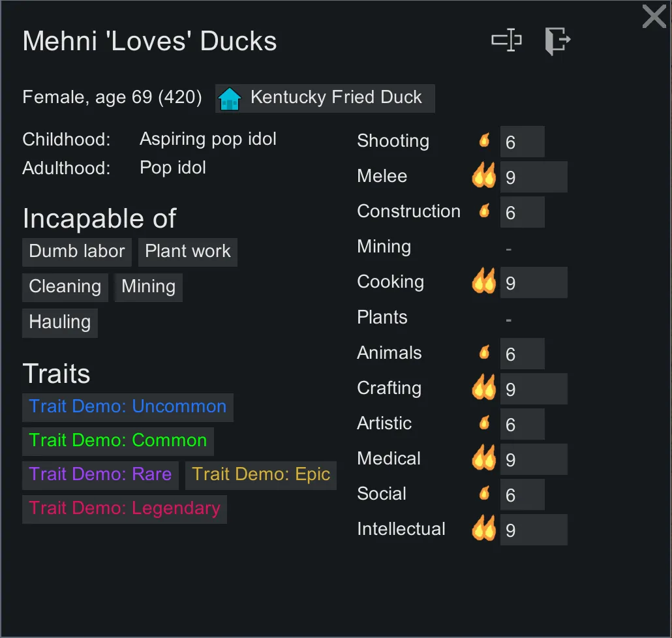The height and width of the screenshot is (638, 672).
Task: Click the Plant work incapability tag
Action: coord(188,252)
